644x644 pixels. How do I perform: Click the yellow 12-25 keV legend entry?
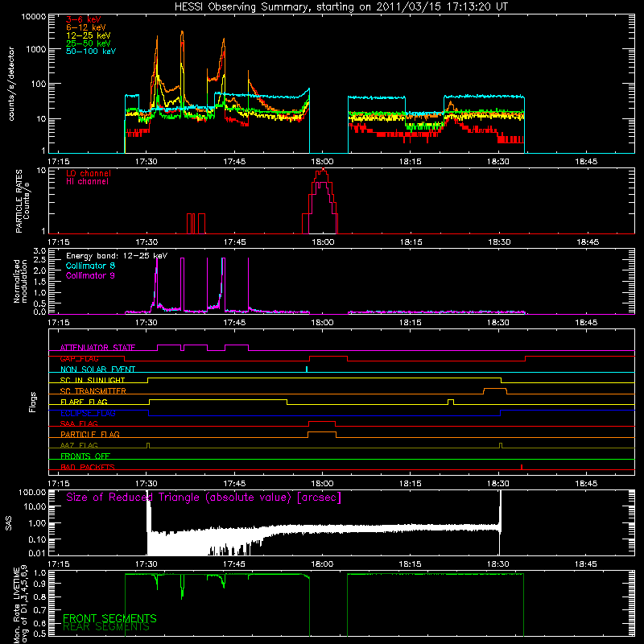88,35
